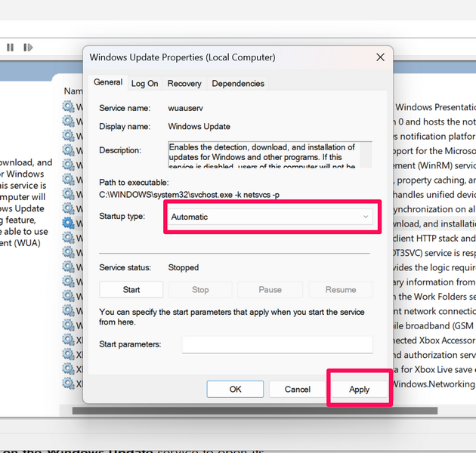The image size is (476, 453).
Task: Click gear icon of mobile broadband (GSM) row
Action: click(68, 325)
